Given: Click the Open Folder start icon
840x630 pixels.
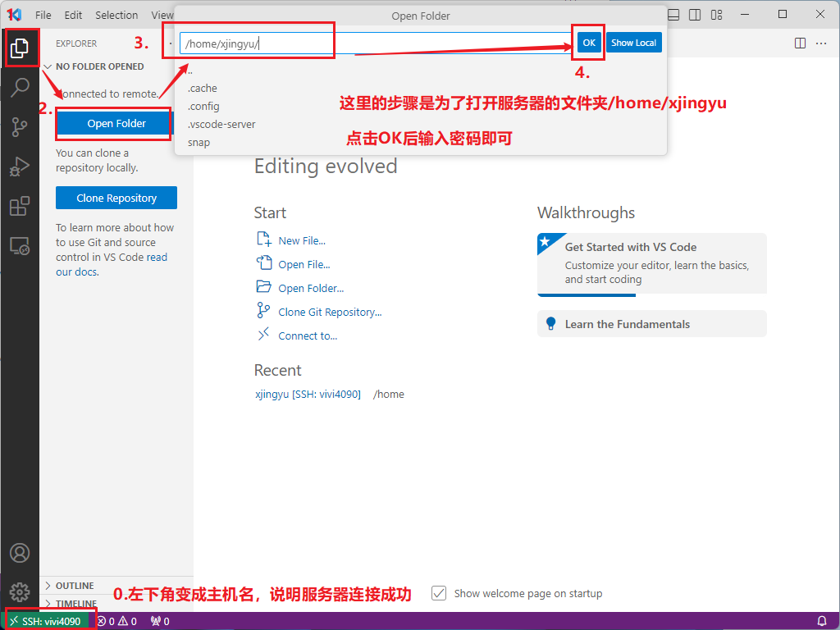Looking at the screenshot, I should point(263,286).
